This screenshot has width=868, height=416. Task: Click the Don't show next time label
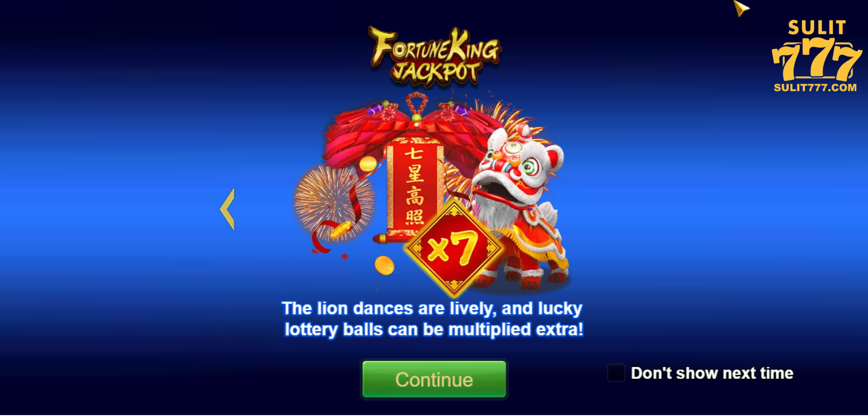click(712, 373)
